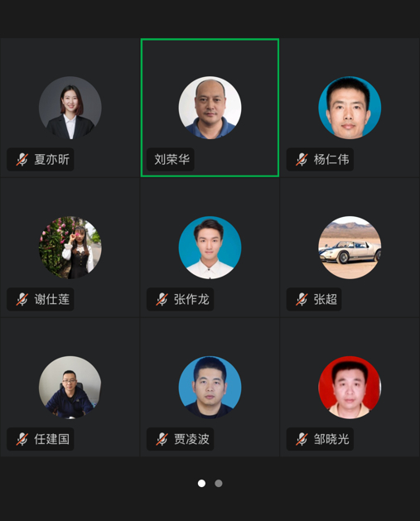This screenshot has height=521, width=420.
Task: Click muted mic icon beside 夏亦昕
Action: [22, 160]
